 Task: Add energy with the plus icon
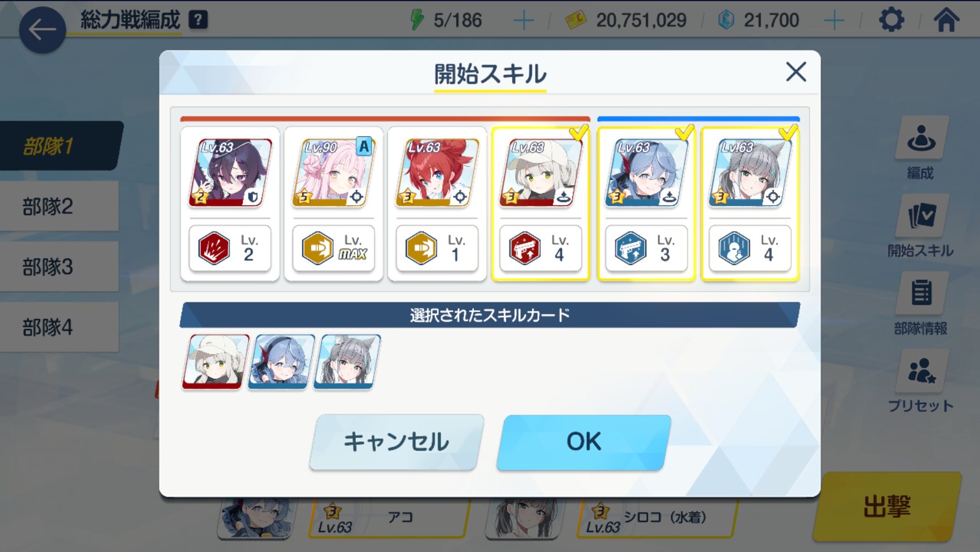coord(523,21)
